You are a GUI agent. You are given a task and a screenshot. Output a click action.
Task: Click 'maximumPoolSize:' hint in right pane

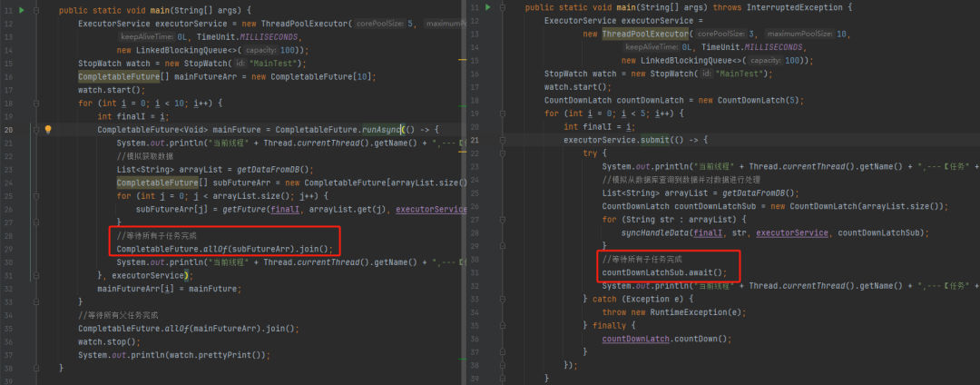[x=799, y=34]
